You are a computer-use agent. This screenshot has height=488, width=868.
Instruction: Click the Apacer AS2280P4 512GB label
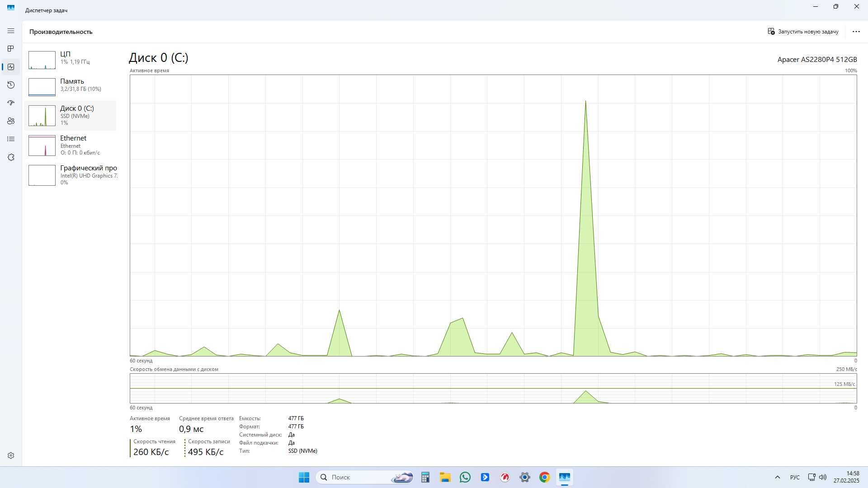pos(817,60)
